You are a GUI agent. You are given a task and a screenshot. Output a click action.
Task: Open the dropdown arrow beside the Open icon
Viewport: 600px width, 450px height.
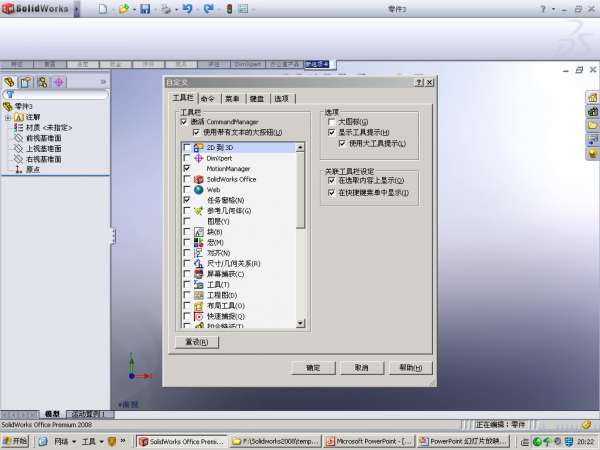(x=134, y=9)
